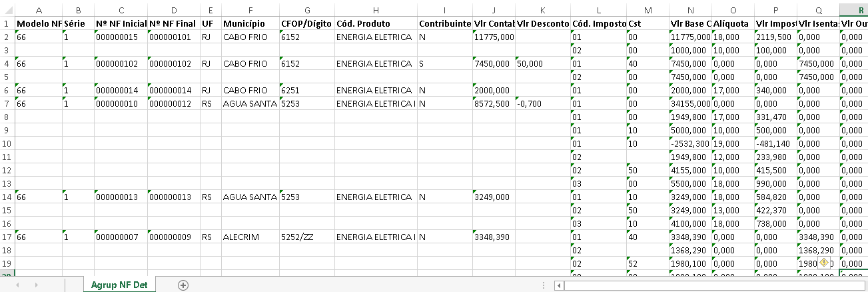Select the aliquot cell showing 12,000

[x=733, y=157]
